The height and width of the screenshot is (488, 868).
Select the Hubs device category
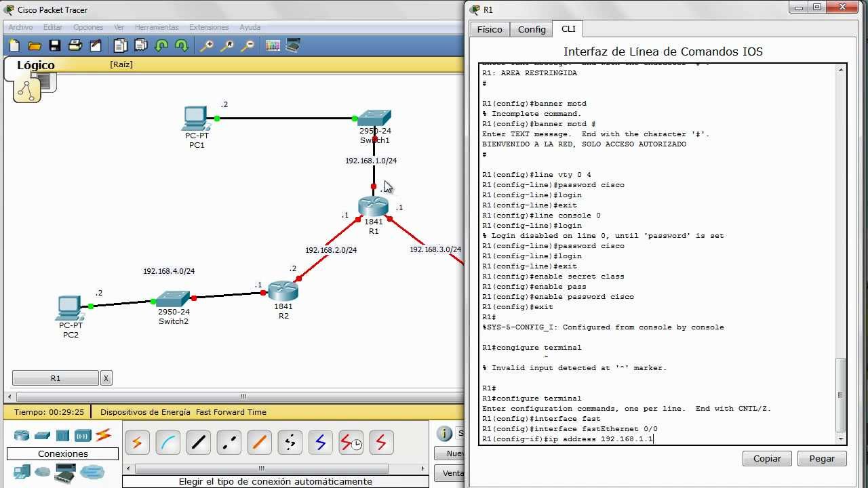62,435
